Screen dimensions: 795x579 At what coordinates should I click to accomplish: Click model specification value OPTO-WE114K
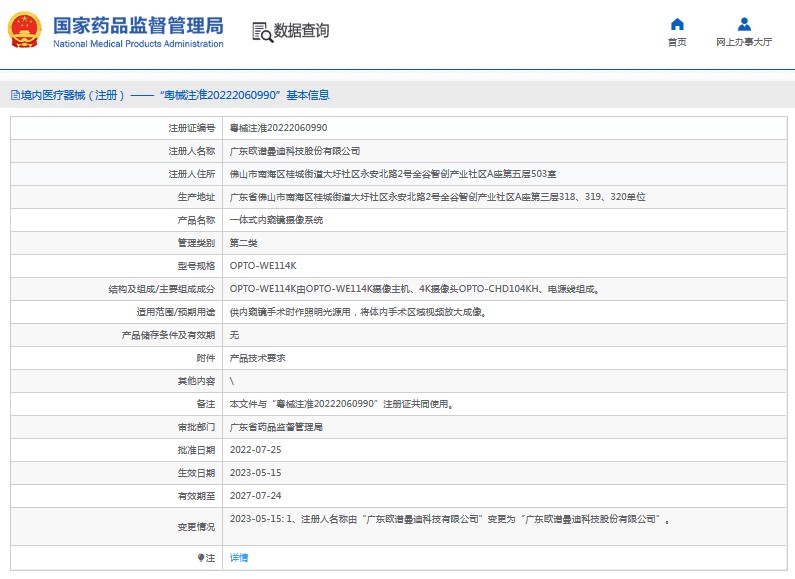tap(263, 266)
